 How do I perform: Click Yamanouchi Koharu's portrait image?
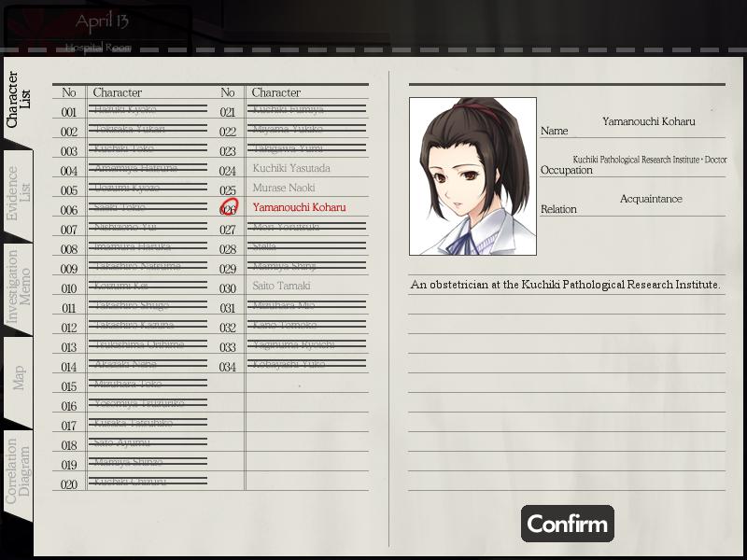click(x=472, y=176)
